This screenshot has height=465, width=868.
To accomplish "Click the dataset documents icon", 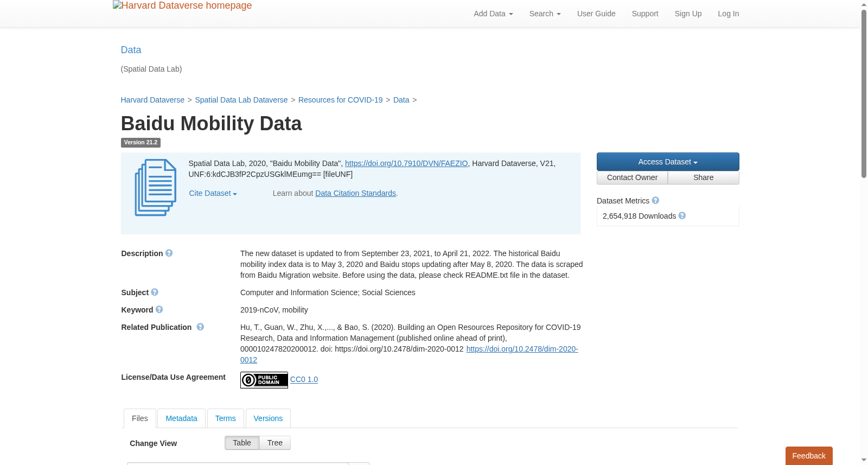I will 156,188.
